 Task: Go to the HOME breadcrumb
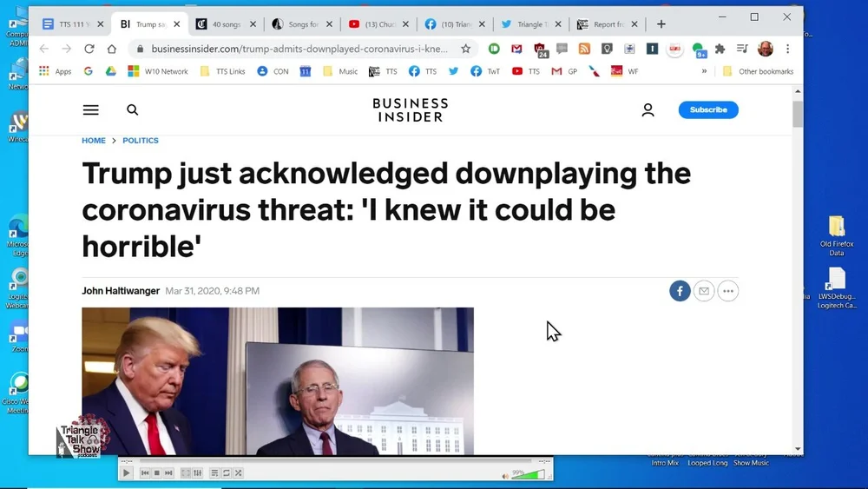point(94,140)
